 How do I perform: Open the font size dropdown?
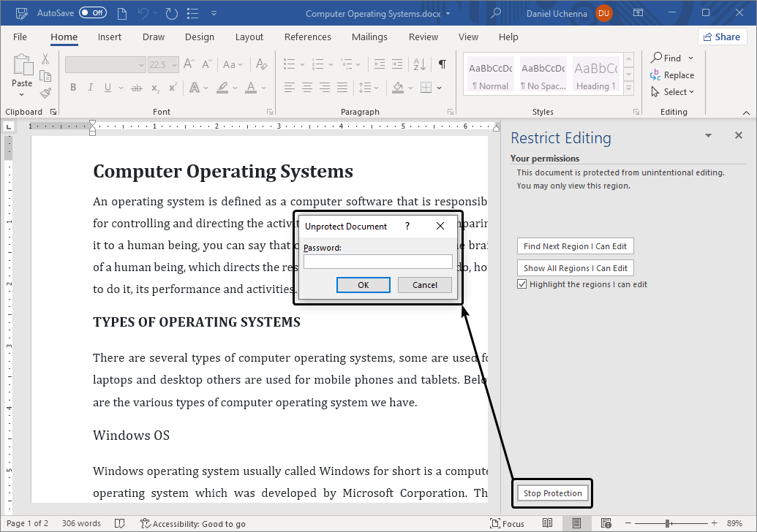click(176, 64)
